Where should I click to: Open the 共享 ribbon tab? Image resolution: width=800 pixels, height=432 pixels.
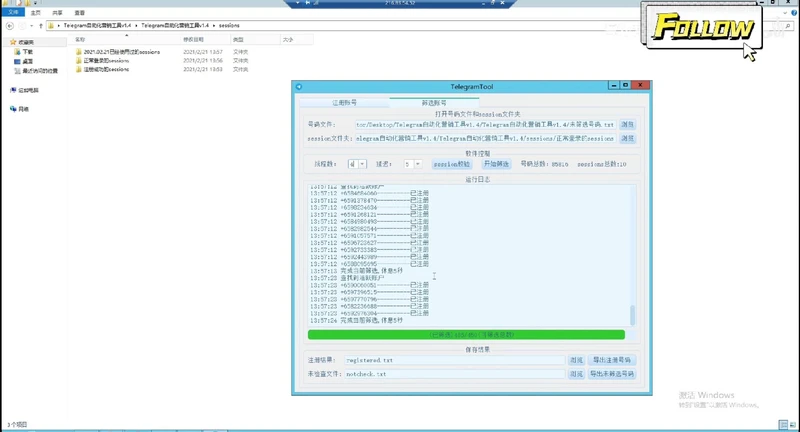click(57, 13)
